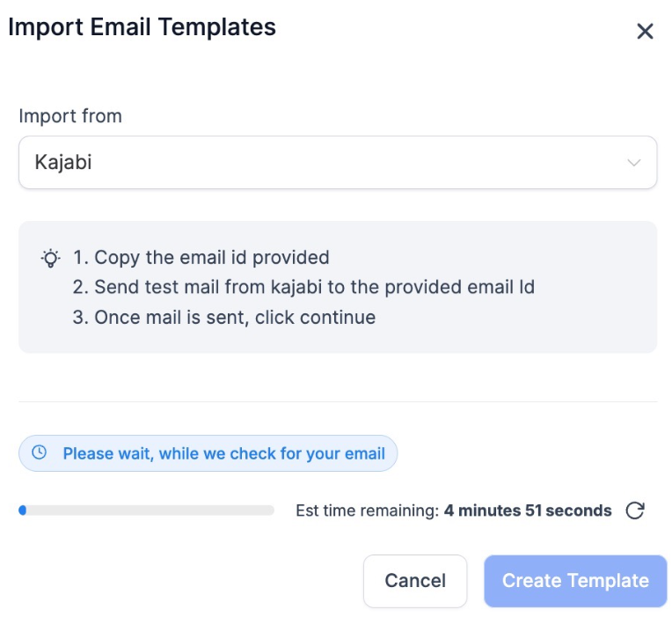
Task: Click the 'Import Email Templates' dialog title
Action: [142, 27]
